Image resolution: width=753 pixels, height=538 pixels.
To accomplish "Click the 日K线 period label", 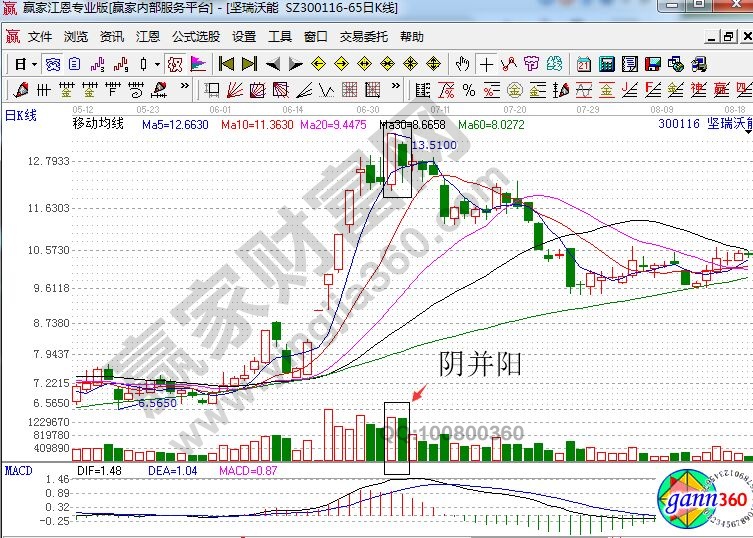I will [21, 115].
